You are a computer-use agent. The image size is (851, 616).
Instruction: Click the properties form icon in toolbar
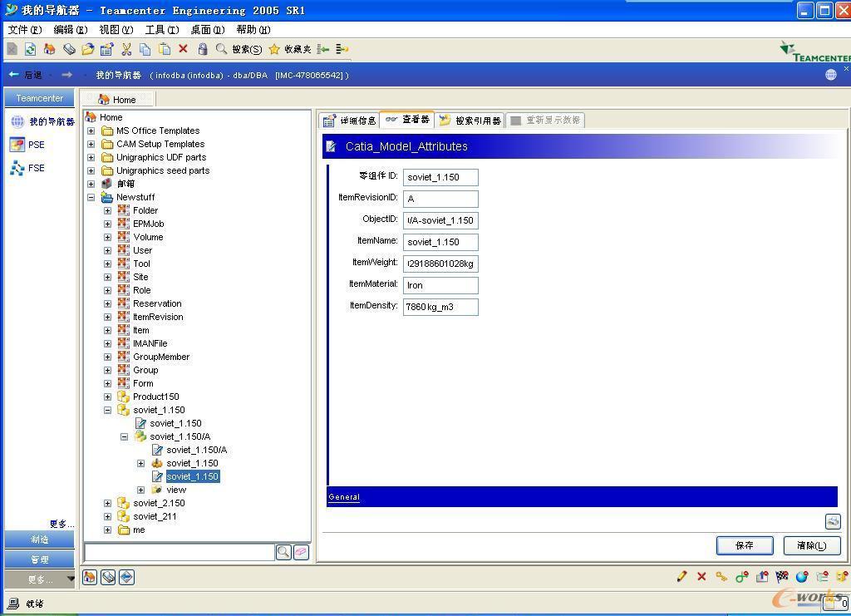coord(106,49)
